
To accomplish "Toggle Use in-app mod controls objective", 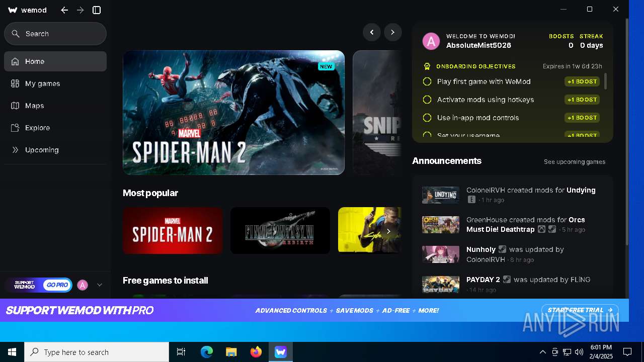I will 427,118.
